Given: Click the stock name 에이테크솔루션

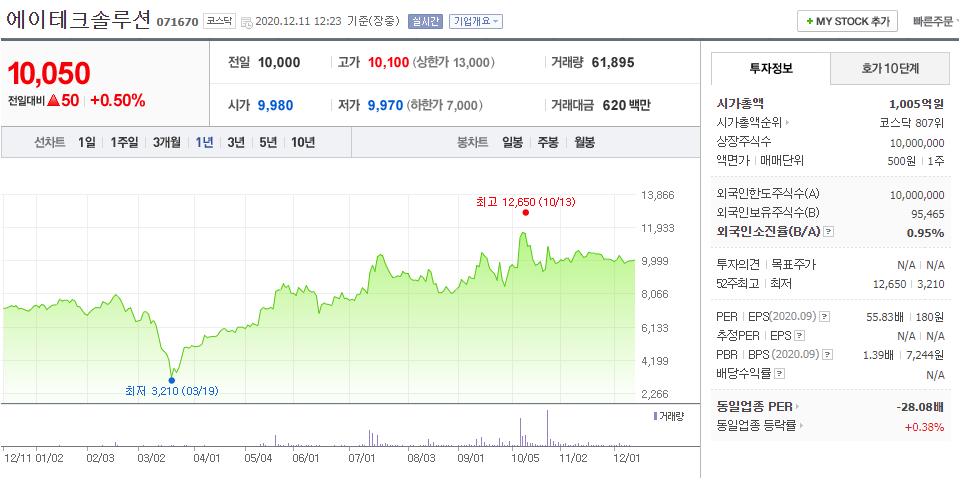Looking at the screenshot, I should coord(78,20).
